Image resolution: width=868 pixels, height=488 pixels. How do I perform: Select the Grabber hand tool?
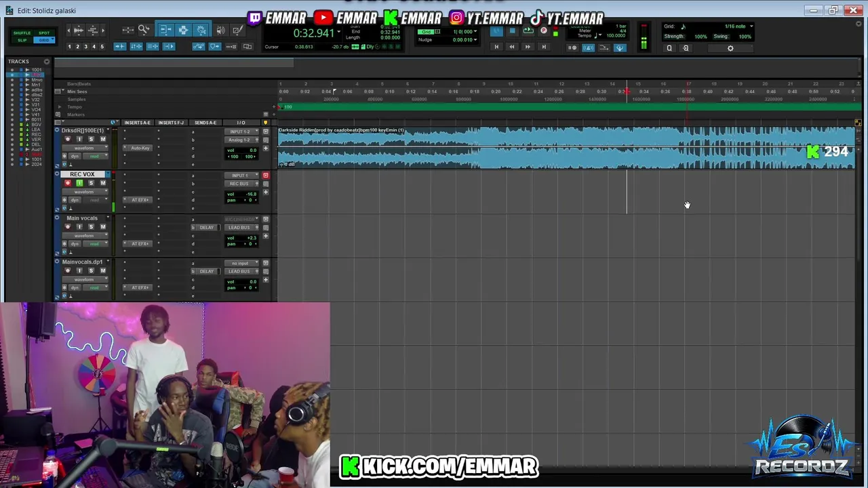point(201,30)
